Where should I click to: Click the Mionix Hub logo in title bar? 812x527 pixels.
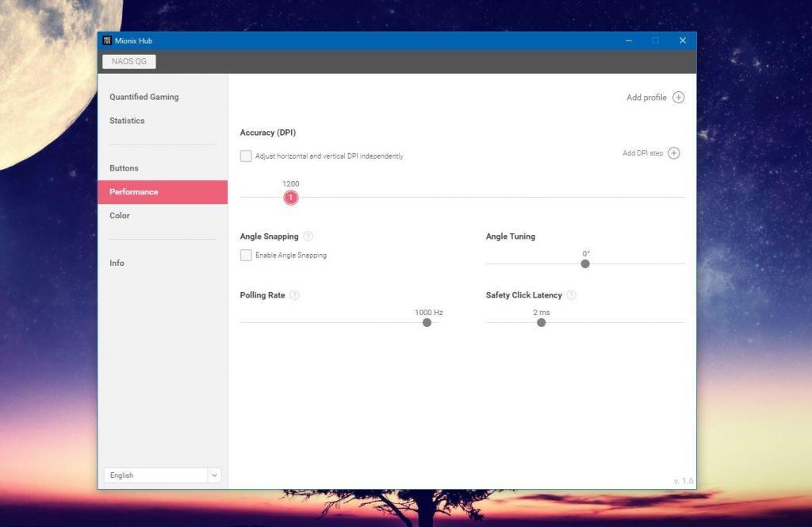click(107, 40)
